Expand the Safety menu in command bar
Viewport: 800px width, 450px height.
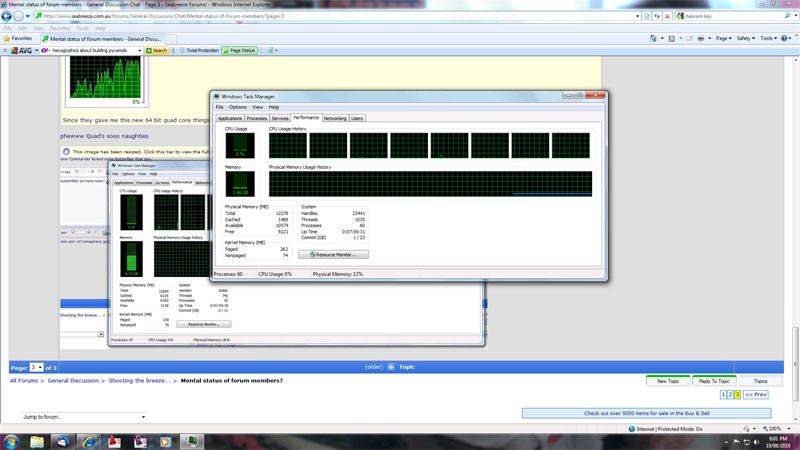(745, 38)
